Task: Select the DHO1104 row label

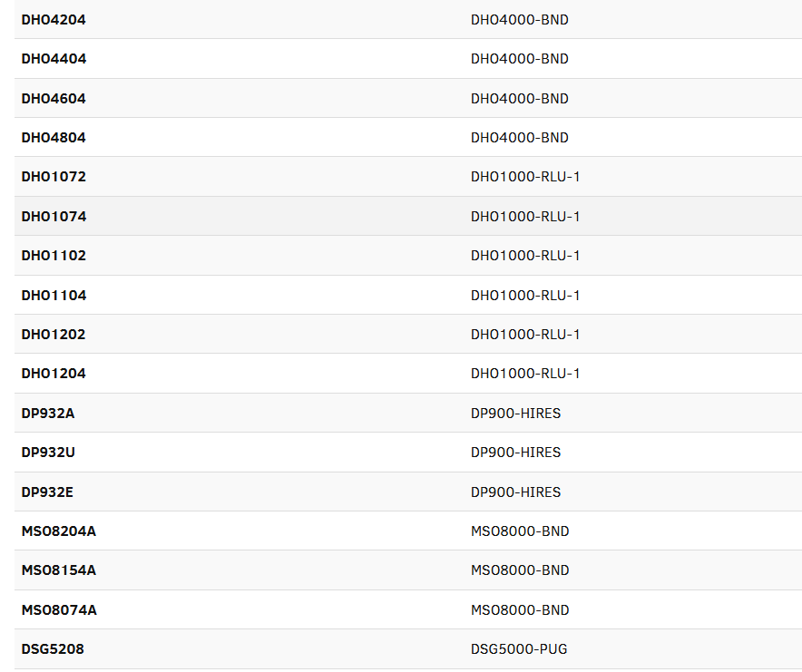Action: [54, 296]
